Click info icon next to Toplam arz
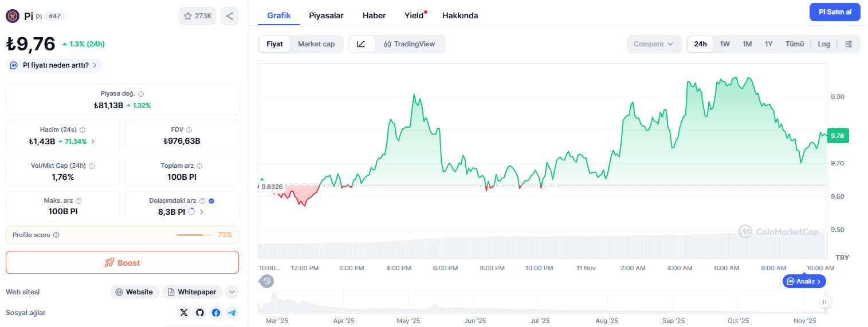The height and width of the screenshot is (327, 868). coord(199,166)
